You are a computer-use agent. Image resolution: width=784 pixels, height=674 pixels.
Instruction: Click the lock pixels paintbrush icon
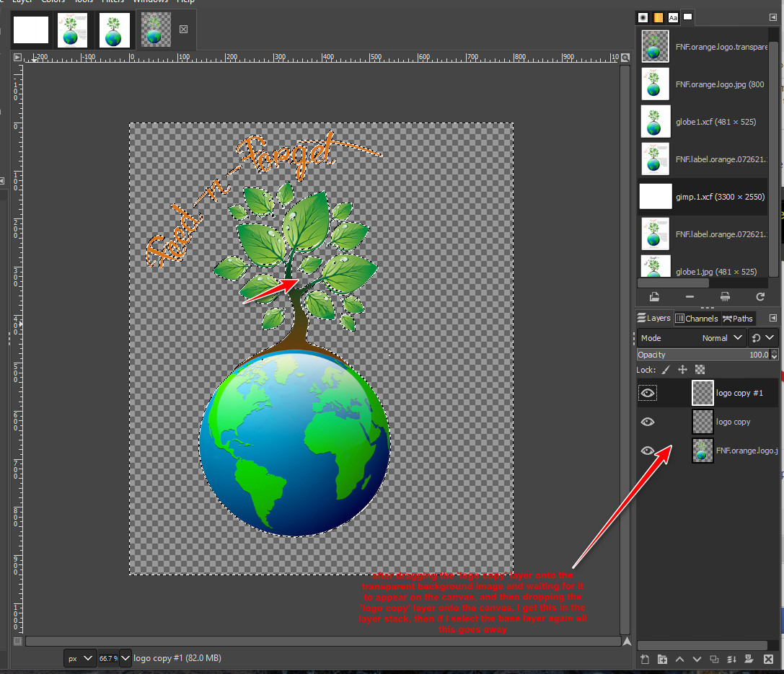[666, 370]
